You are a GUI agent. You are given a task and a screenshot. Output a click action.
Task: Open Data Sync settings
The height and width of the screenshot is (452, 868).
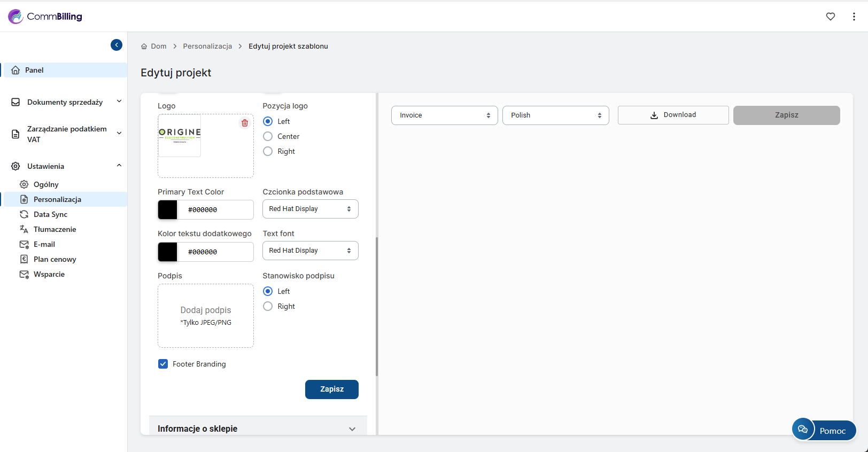tap(50, 214)
